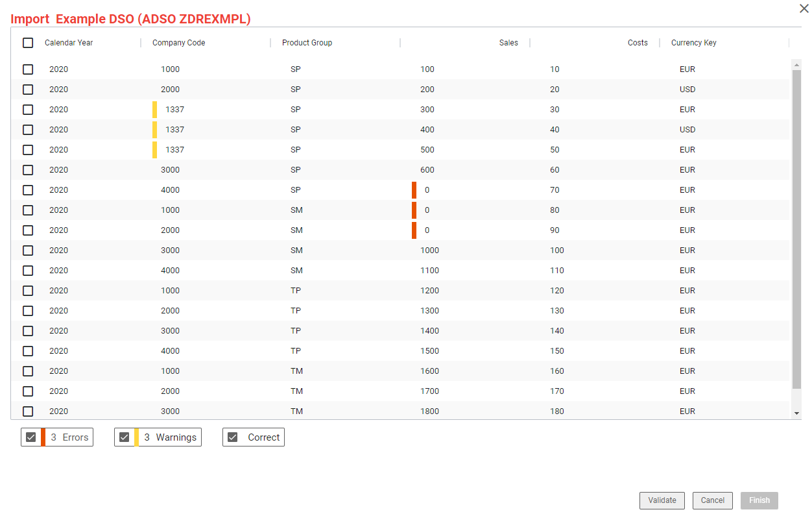The width and height of the screenshot is (812, 514).
Task: Click the error marker in the SM row with Costs 80
Action: click(x=414, y=210)
